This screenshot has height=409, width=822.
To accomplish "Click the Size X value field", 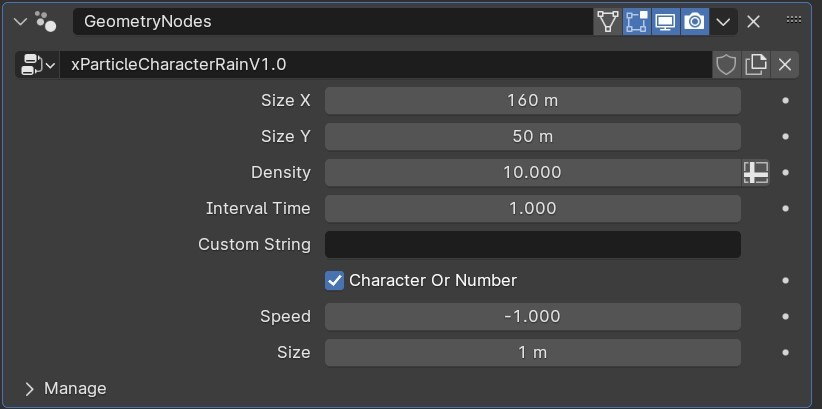I will click(532, 100).
